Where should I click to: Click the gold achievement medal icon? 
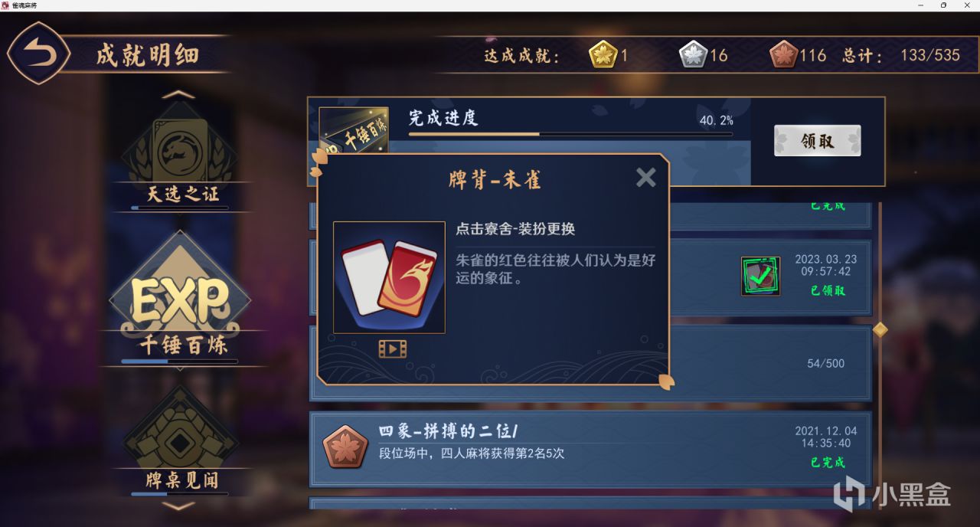point(603,55)
